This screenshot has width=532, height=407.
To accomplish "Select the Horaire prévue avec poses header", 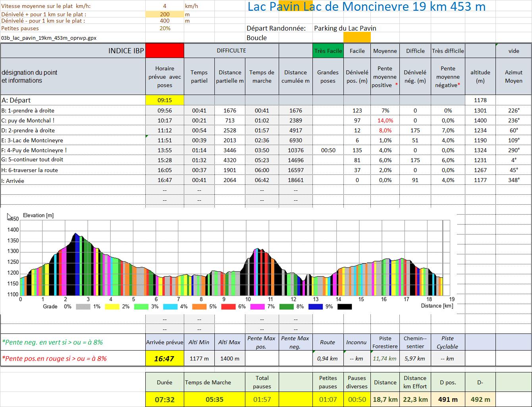I will click(x=165, y=77).
